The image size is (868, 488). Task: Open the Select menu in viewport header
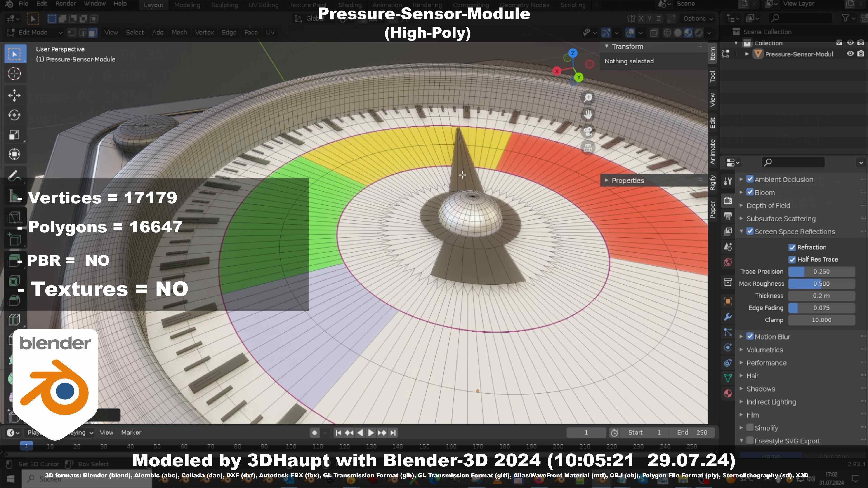click(x=134, y=32)
